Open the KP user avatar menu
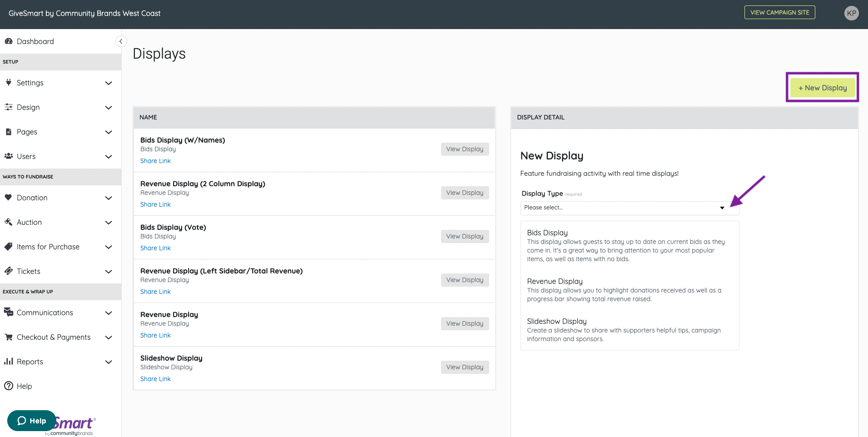This screenshot has height=437, width=868. point(851,13)
